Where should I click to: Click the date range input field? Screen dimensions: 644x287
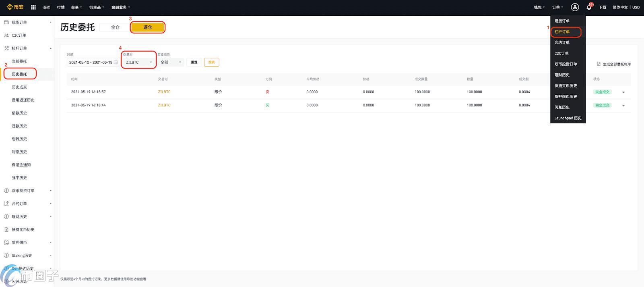pos(91,62)
